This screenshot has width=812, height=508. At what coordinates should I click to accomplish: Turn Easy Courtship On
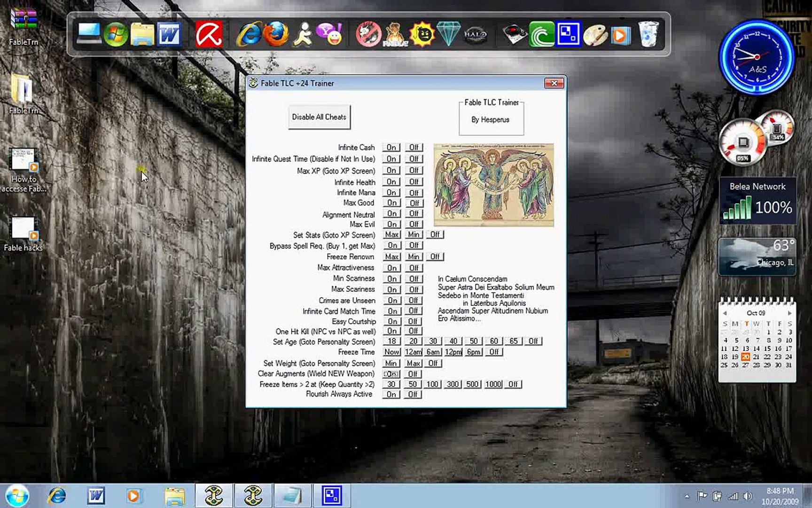(x=392, y=322)
